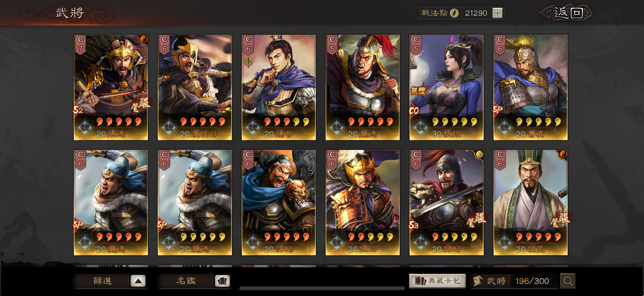This screenshot has width=644, height=296.
Task: Open the magnifier search icon
Action: click(x=568, y=281)
